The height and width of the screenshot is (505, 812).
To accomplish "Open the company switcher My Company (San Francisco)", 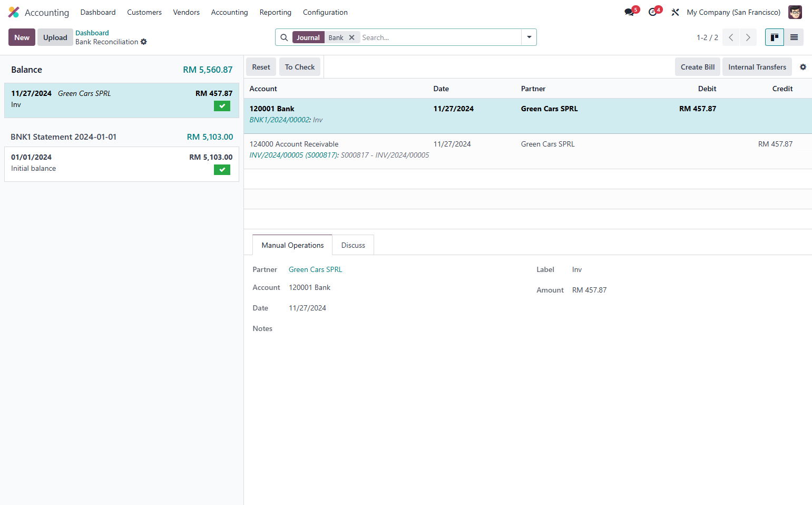I will coord(733,12).
